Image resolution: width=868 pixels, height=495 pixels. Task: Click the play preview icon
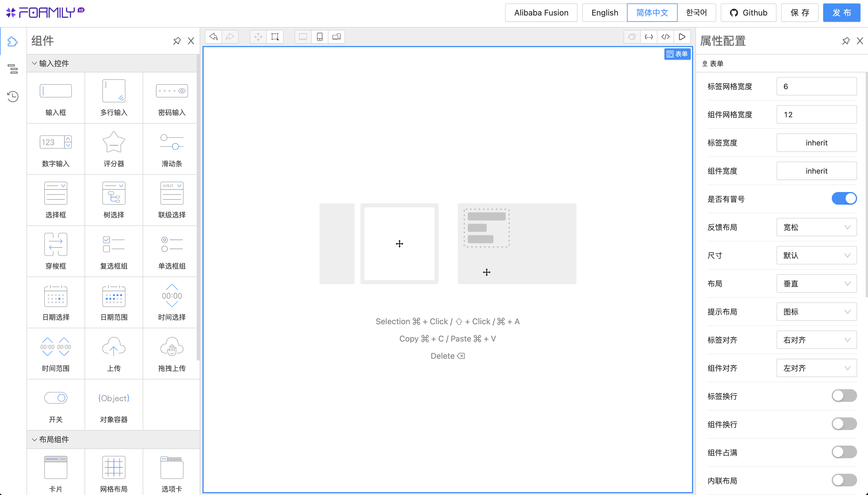(x=682, y=37)
